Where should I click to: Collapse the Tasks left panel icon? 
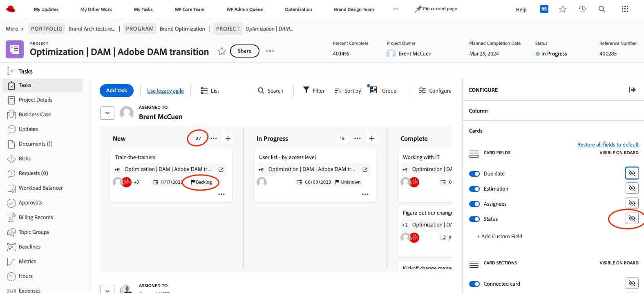pos(11,71)
